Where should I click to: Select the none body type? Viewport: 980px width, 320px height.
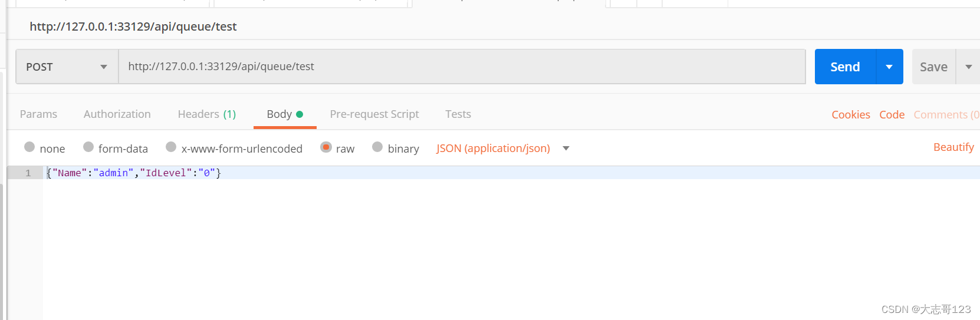29,147
